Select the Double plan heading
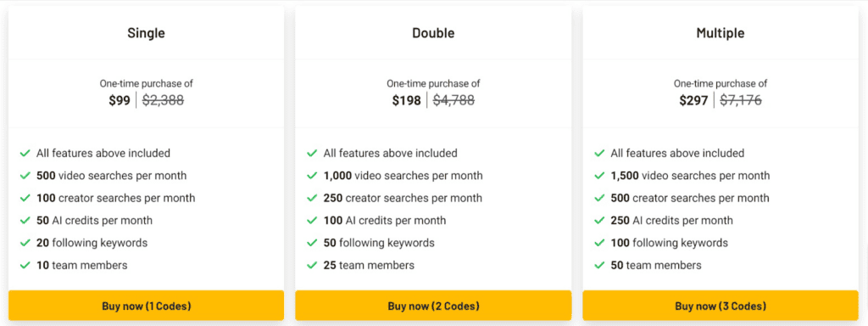The width and height of the screenshot is (868, 326). (433, 33)
